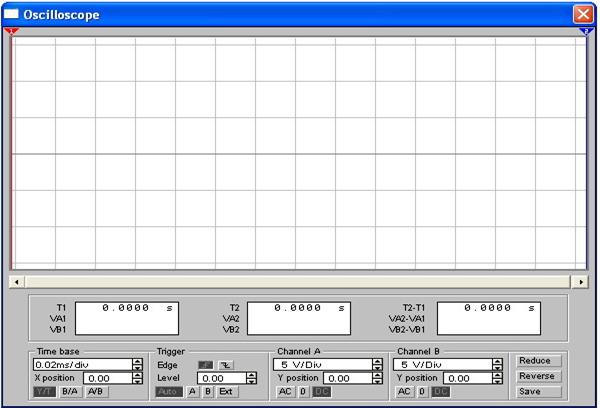The height and width of the screenshot is (408, 600).
Task: Set Channel A coupling to AC
Action: 285,392
